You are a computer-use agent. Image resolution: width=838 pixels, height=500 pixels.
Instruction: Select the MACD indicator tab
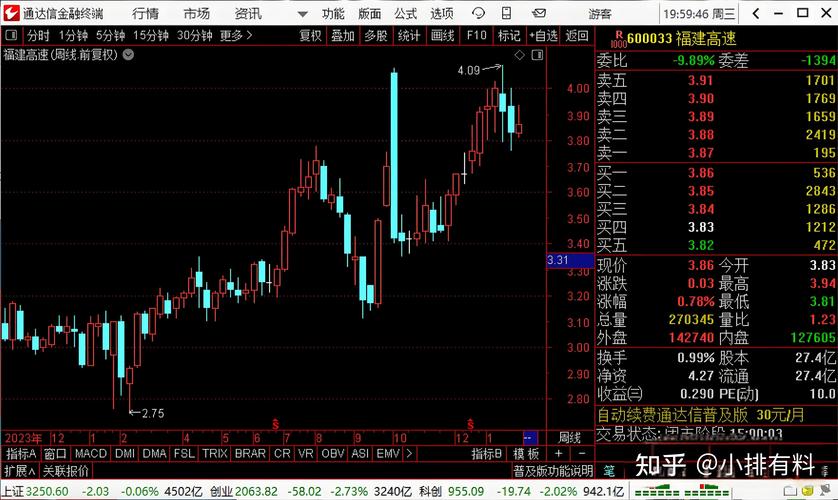91,454
